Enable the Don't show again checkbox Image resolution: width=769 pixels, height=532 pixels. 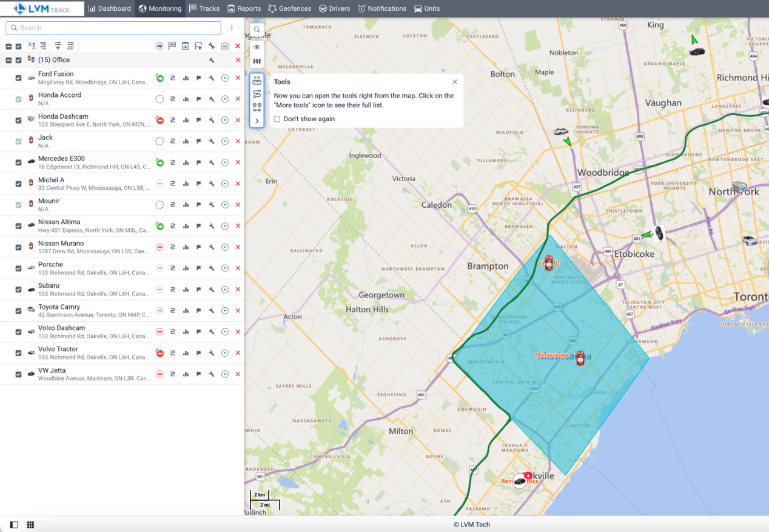pos(277,119)
